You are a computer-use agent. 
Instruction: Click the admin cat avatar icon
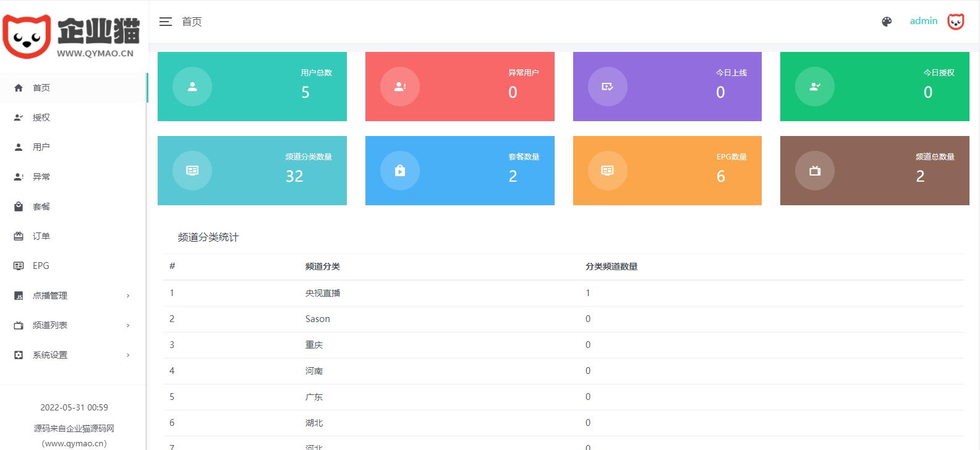click(x=955, y=22)
